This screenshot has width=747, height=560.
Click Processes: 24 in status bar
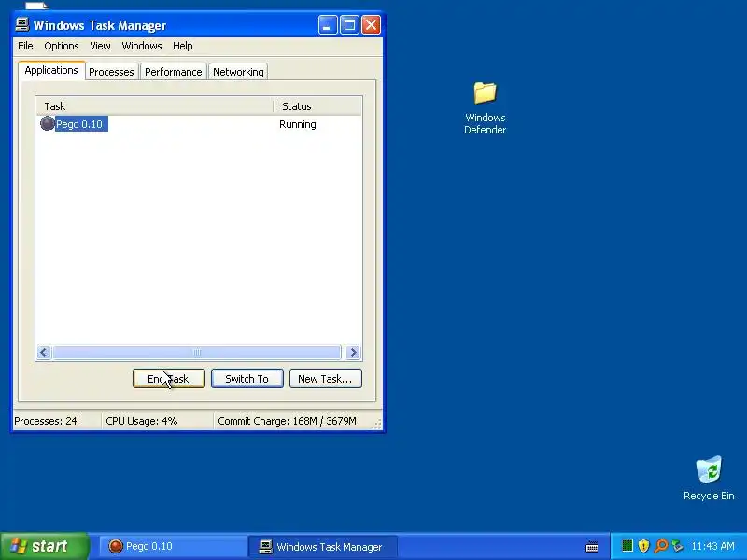[x=45, y=421]
